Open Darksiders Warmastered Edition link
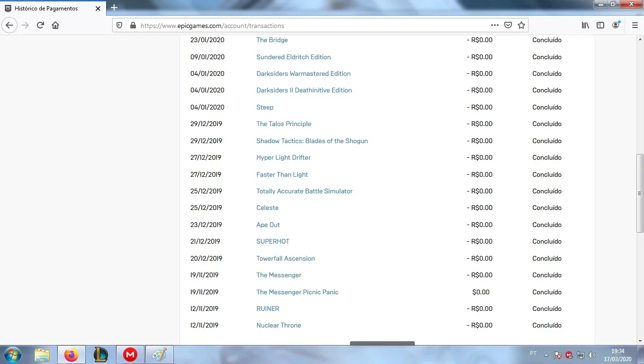Screen dimensions: 644x364 click(304, 73)
